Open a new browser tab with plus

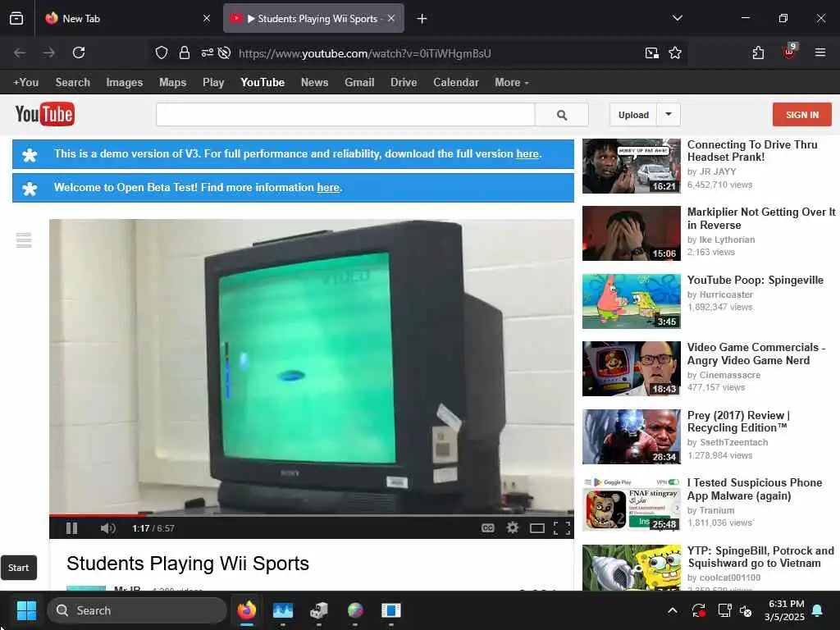422,19
